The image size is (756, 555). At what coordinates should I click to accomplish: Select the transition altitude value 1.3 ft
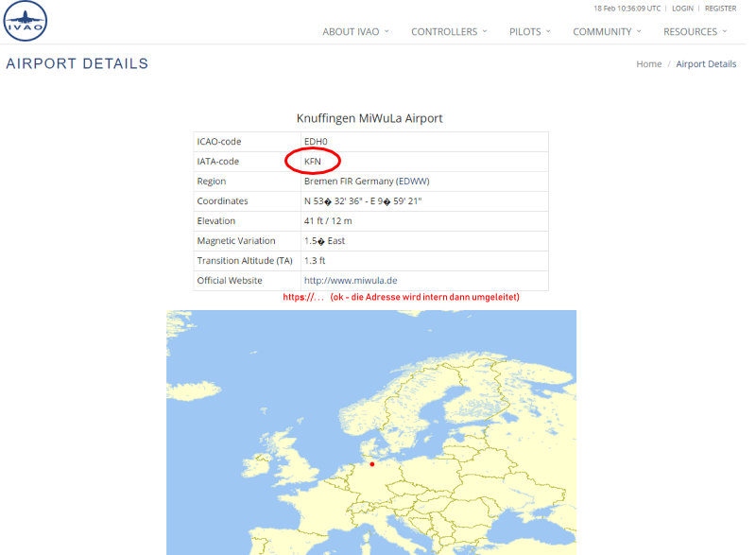[x=315, y=261]
